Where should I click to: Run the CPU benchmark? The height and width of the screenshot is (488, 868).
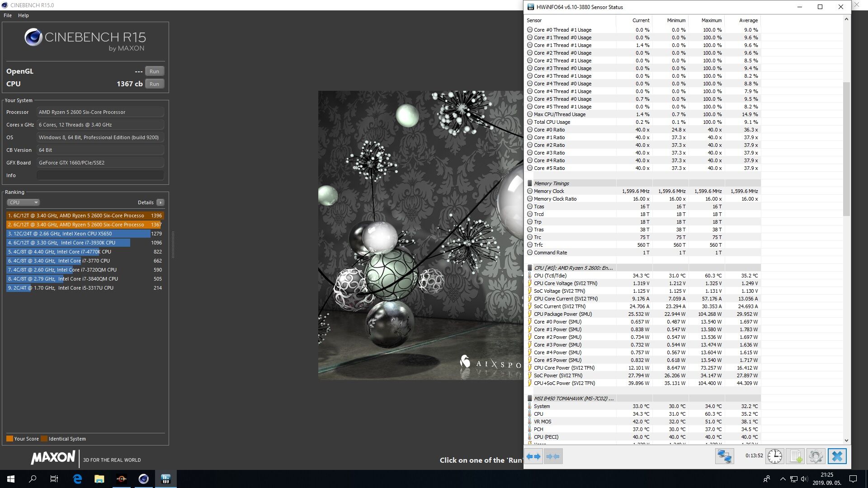click(154, 84)
